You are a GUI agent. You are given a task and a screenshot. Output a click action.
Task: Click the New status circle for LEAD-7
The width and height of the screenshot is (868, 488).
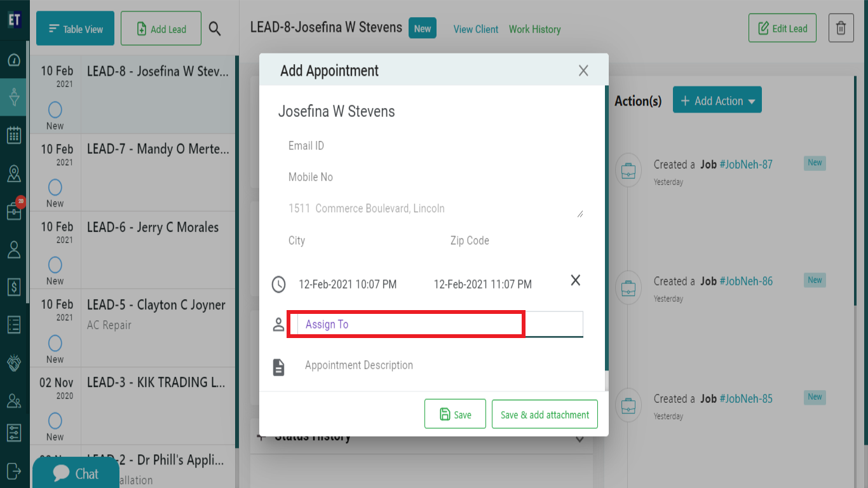pos(55,187)
